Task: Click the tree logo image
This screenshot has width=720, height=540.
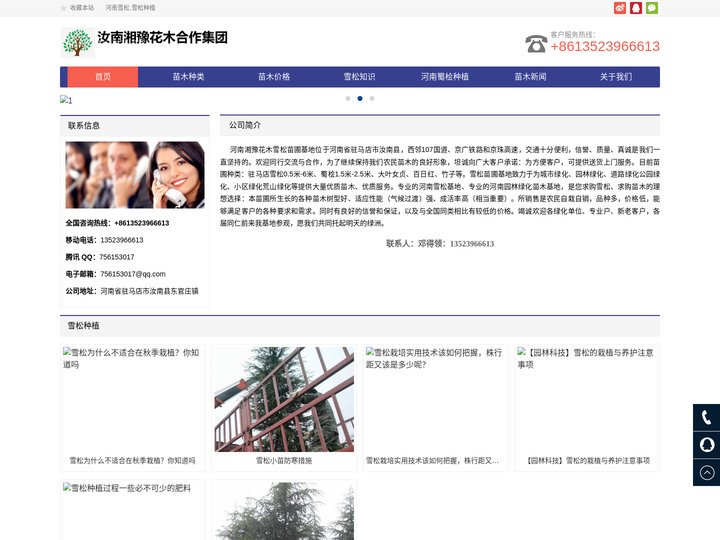Action: [x=78, y=43]
